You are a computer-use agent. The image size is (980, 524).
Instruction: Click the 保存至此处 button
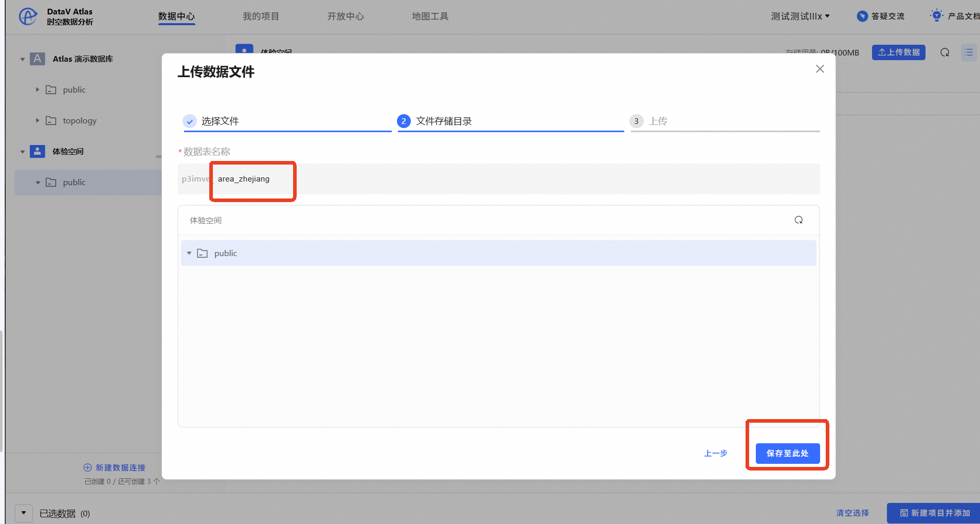coord(788,454)
